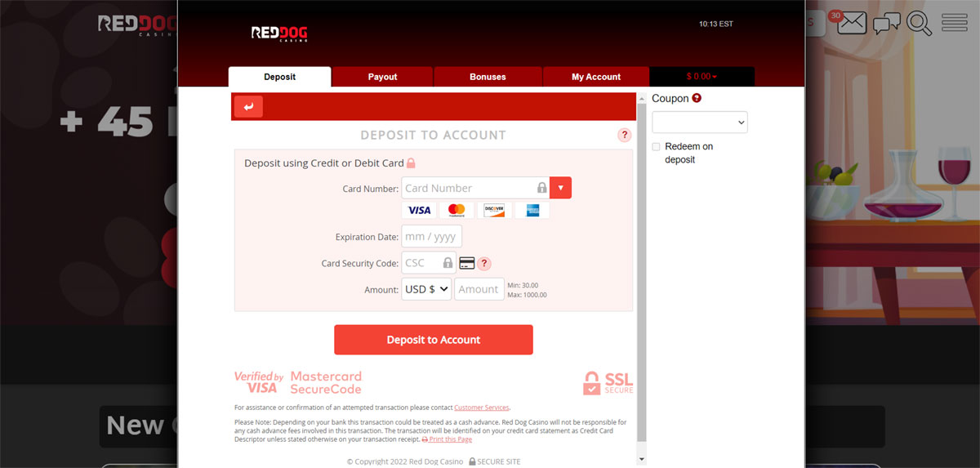Click the DEPOSIT TO ACCOUNT heading

click(x=434, y=136)
